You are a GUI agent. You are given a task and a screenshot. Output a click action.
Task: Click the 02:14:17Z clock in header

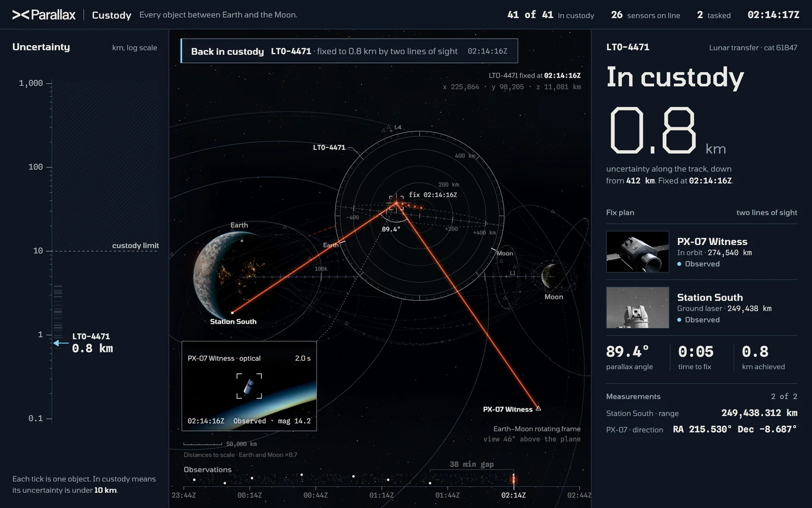click(773, 15)
